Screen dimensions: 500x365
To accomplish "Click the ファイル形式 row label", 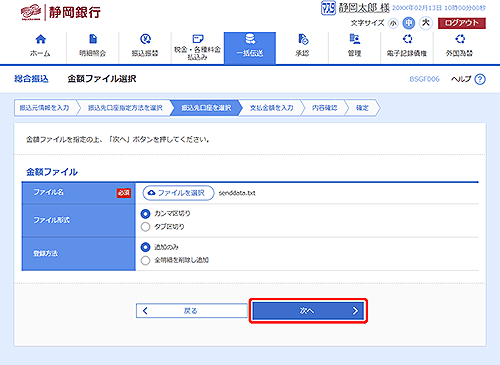I will [52, 220].
